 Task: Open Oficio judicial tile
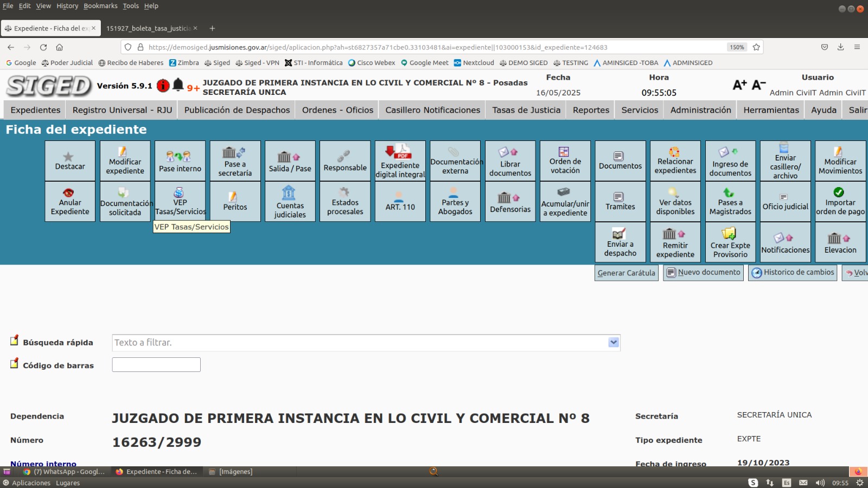pyautogui.click(x=786, y=202)
